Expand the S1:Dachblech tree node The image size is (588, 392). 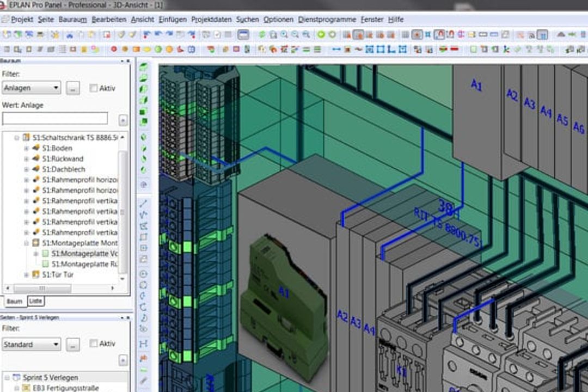click(26, 169)
